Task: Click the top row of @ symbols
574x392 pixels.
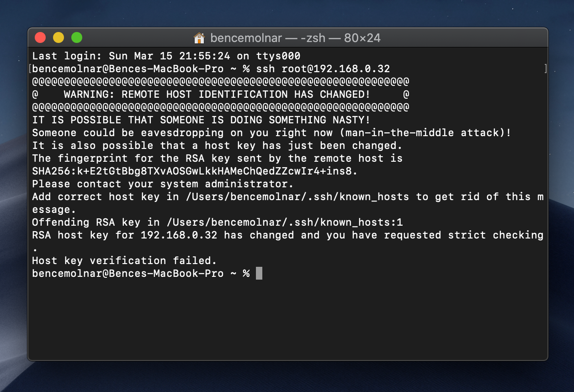Action: coord(221,82)
